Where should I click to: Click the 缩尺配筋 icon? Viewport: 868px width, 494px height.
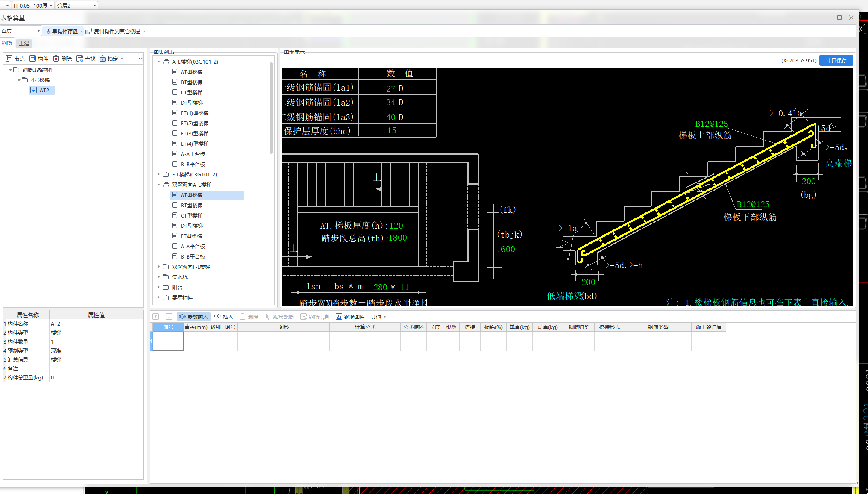point(268,317)
